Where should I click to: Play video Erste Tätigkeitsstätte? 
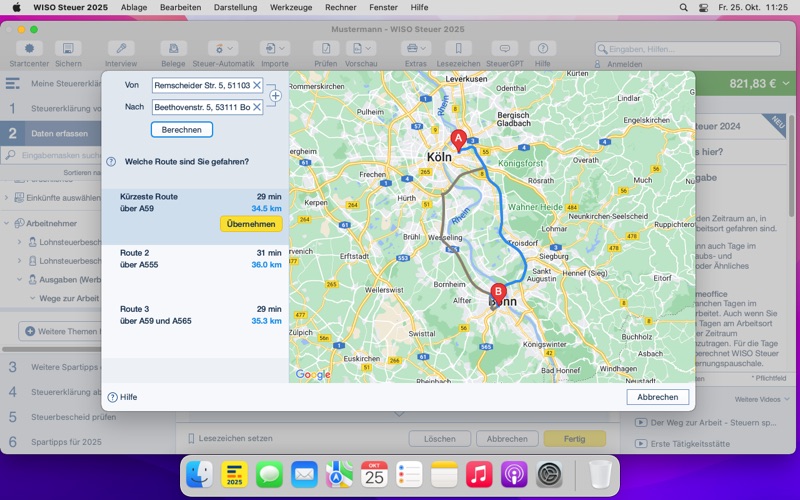(x=641, y=444)
